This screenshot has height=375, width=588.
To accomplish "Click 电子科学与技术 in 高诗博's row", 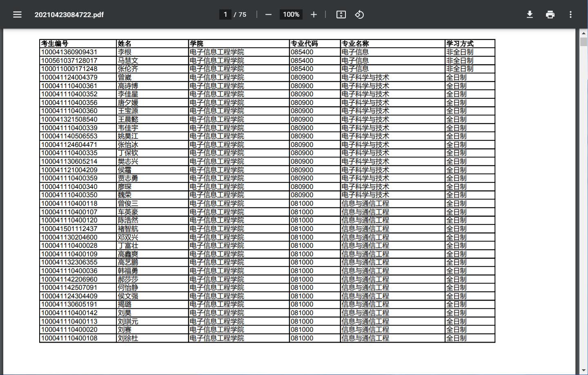I will pos(365,86).
